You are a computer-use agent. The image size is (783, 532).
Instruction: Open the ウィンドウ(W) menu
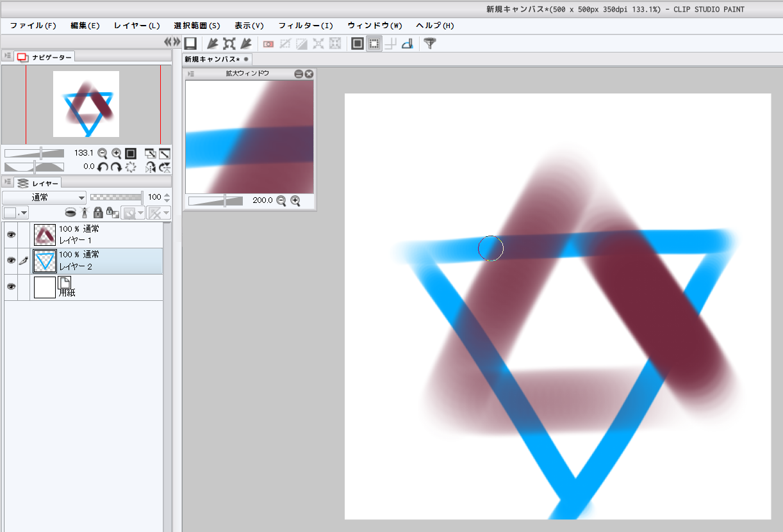375,26
